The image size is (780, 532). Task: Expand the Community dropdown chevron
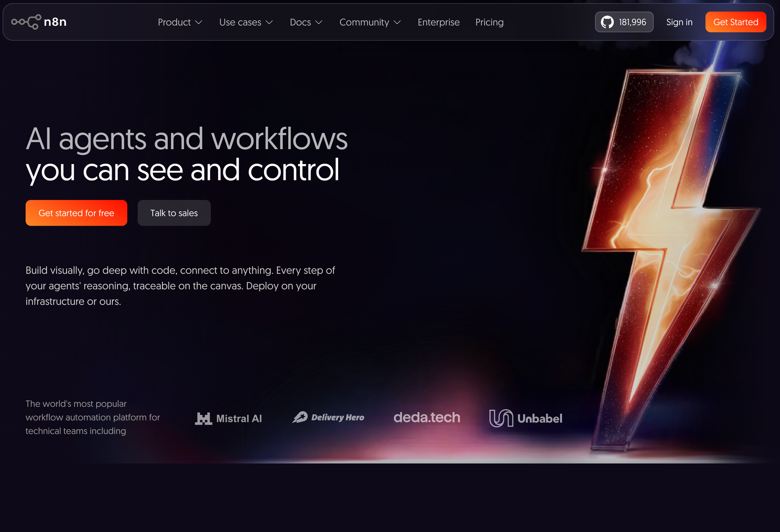coord(397,23)
